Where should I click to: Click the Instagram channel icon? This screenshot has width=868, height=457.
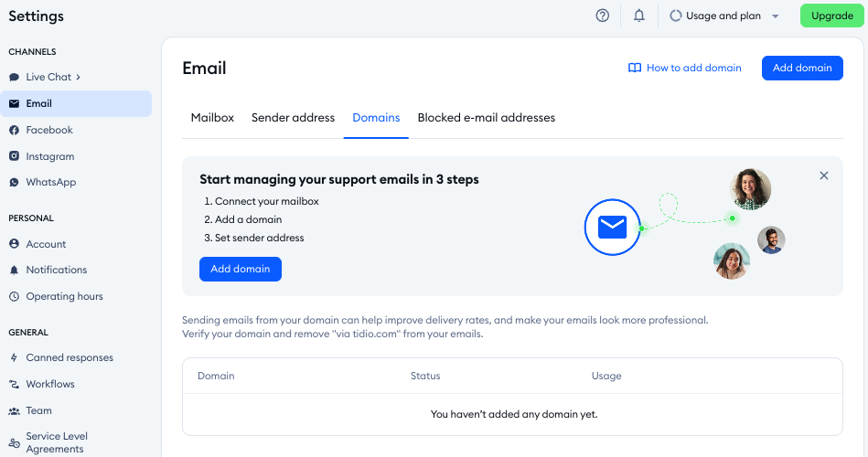coord(14,156)
